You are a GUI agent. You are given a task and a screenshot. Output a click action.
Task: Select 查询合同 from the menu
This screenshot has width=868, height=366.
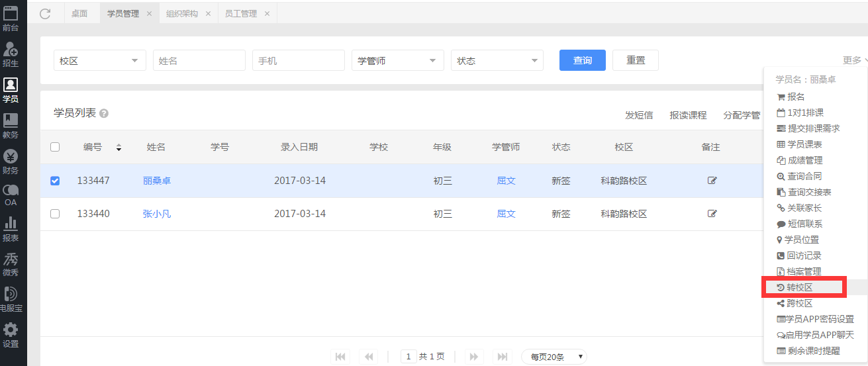[x=799, y=176]
